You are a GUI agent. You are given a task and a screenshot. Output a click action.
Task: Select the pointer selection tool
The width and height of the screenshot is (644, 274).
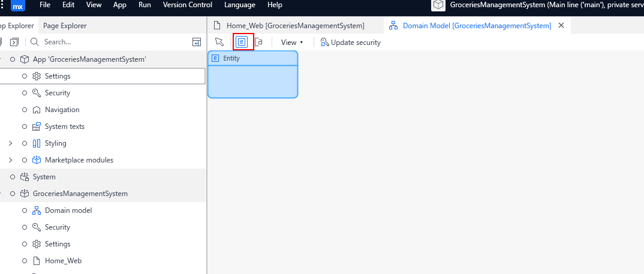coord(219,43)
